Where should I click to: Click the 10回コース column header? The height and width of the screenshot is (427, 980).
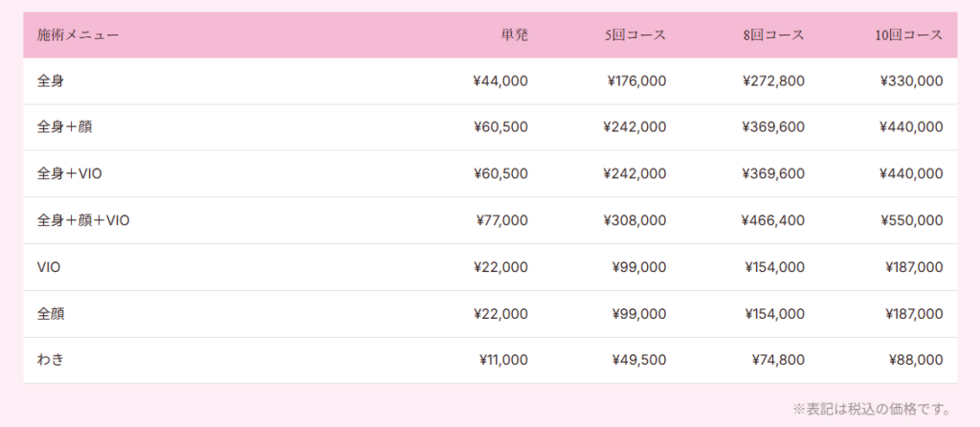908,35
